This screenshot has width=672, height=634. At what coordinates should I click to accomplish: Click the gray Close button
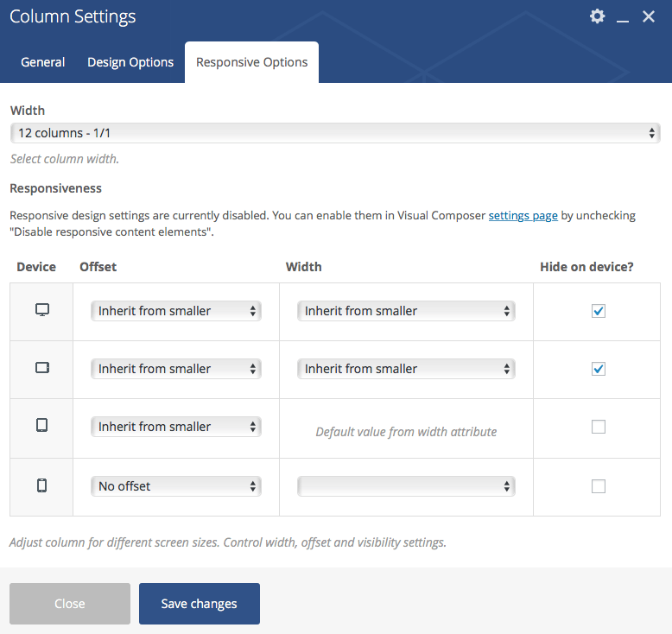coord(70,604)
